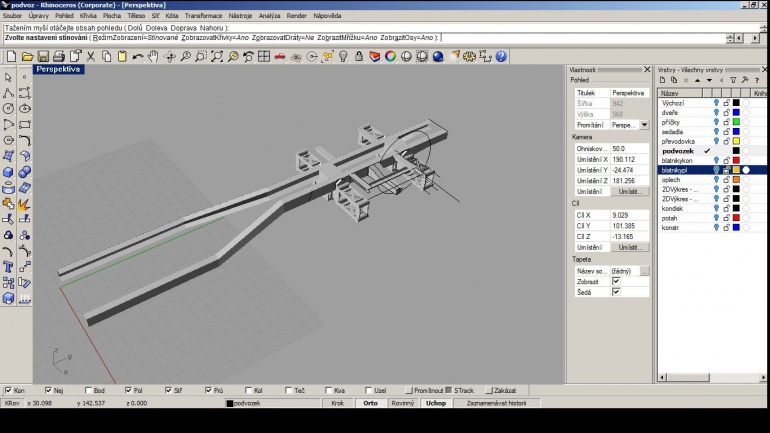Screen dimensions: 770x433
Task: Select the explode tool
Action: (24, 204)
